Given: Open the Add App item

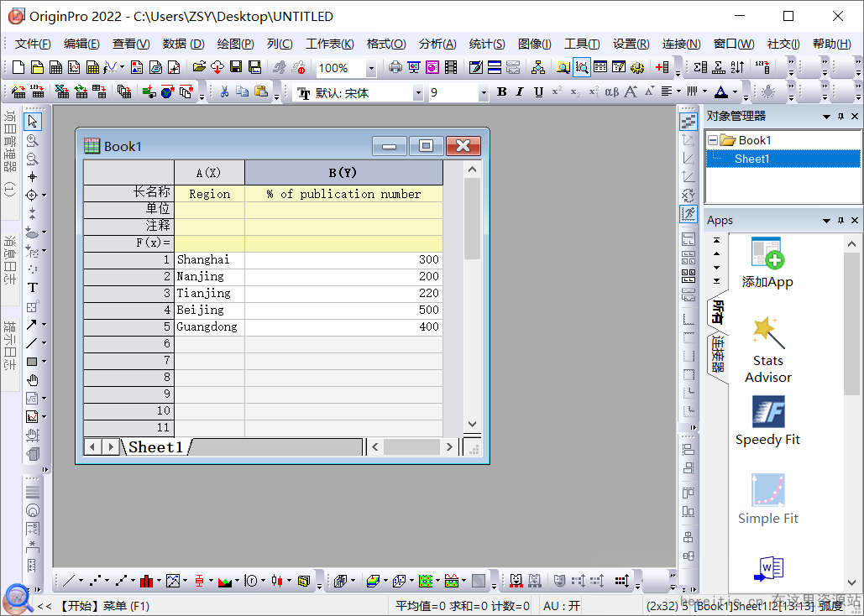Looking at the screenshot, I should pyautogui.click(x=767, y=263).
